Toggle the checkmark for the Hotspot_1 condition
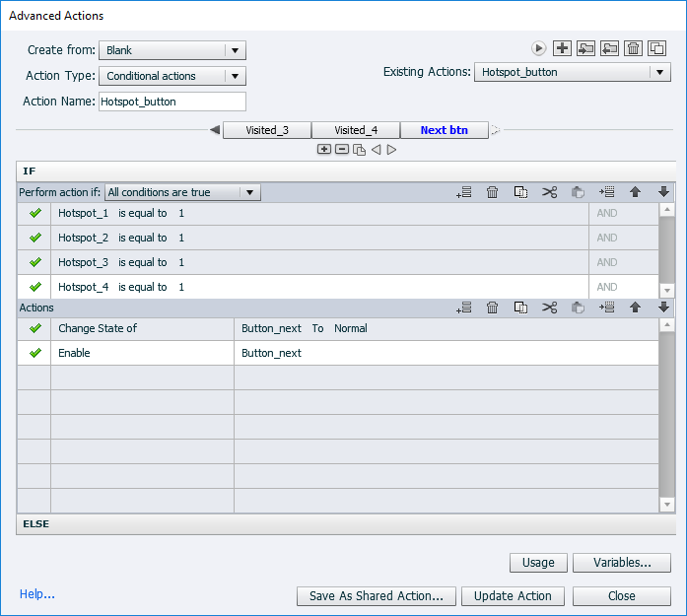Viewport: 687px width, 616px height. pyautogui.click(x=35, y=213)
